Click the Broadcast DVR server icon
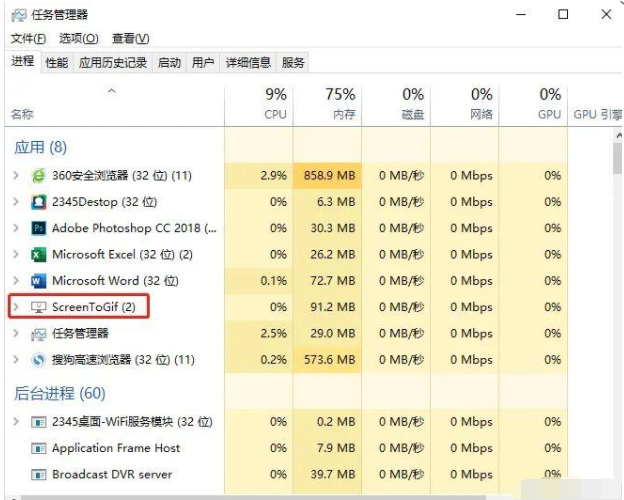This screenshot has height=500, width=624. click(39, 474)
